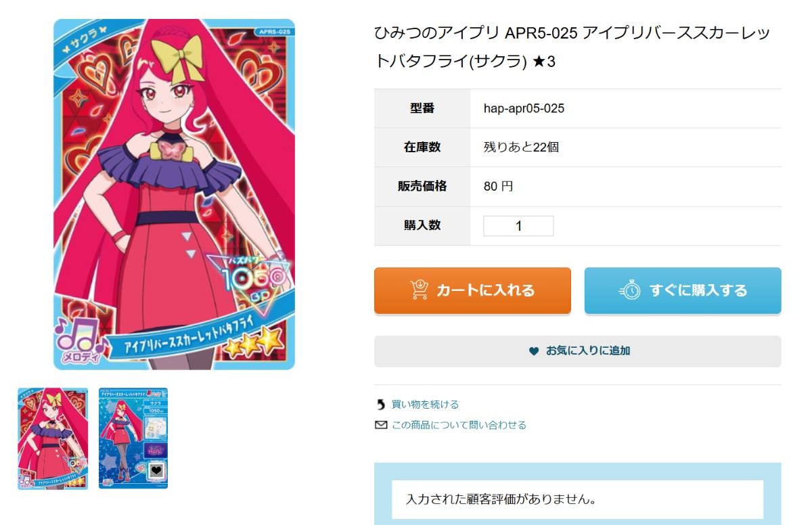Open the この商品について問い合わせる link
This screenshot has height=525, width=812.
click(459, 425)
